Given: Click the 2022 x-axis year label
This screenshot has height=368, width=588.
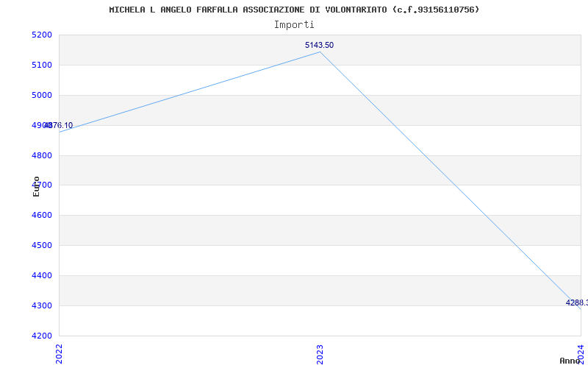Looking at the screenshot, I should [59, 354].
